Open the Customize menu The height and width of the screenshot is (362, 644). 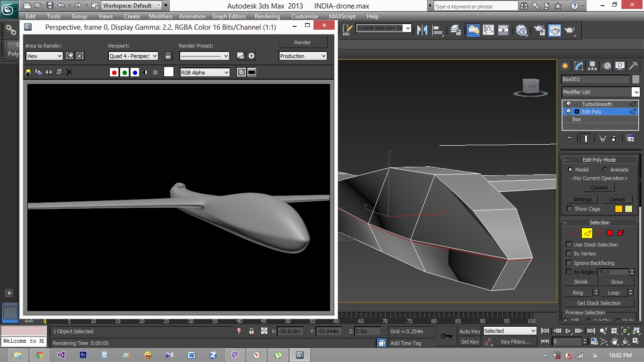(x=305, y=16)
